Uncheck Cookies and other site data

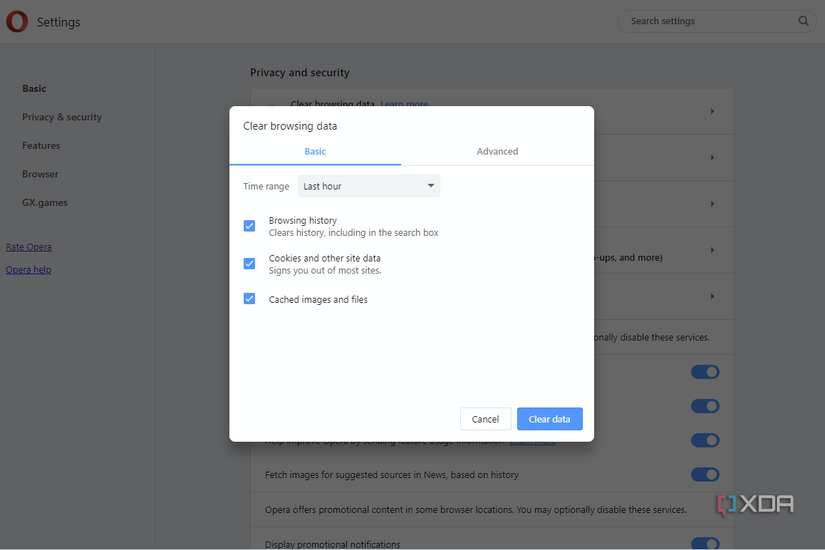(x=249, y=263)
